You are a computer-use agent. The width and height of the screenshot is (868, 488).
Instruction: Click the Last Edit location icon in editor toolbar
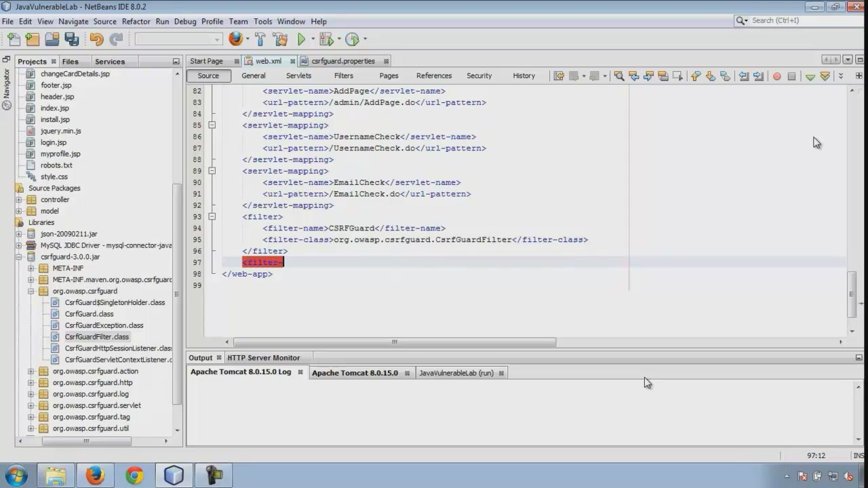click(x=559, y=76)
